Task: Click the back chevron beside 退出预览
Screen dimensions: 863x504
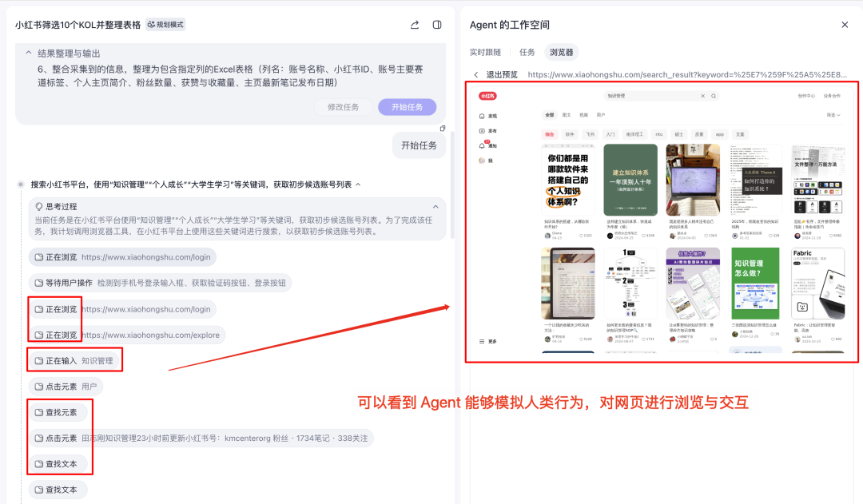Action: [x=476, y=75]
